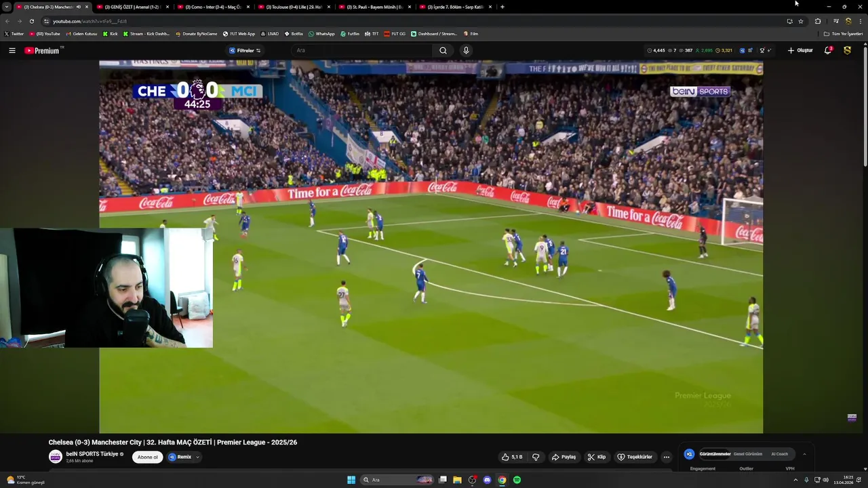Dislike the video
The width and height of the screenshot is (868, 488).
[x=536, y=457]
